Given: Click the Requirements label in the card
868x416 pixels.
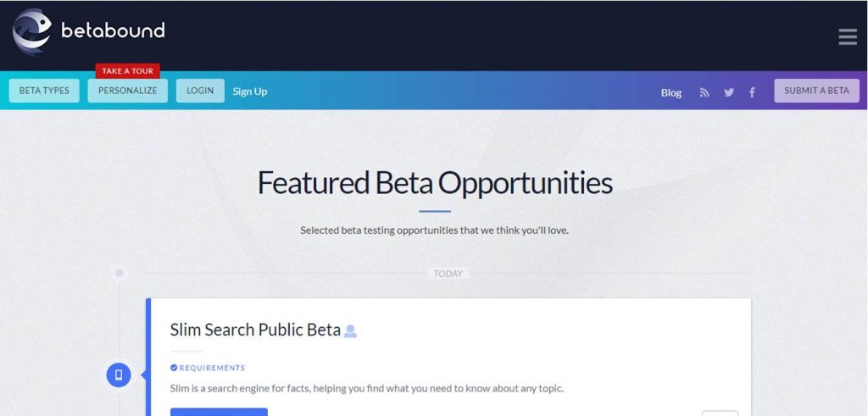Looking at the screenshot, I should click(x=212, y=368).
